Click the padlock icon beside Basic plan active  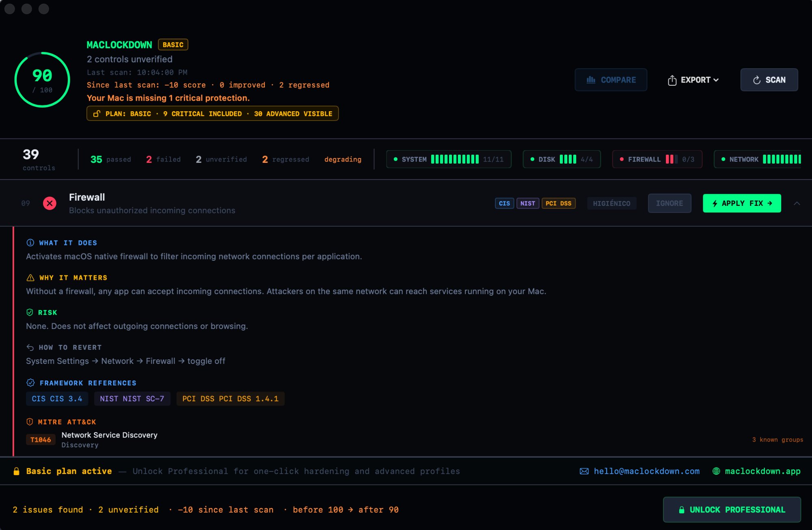(16, 471)
